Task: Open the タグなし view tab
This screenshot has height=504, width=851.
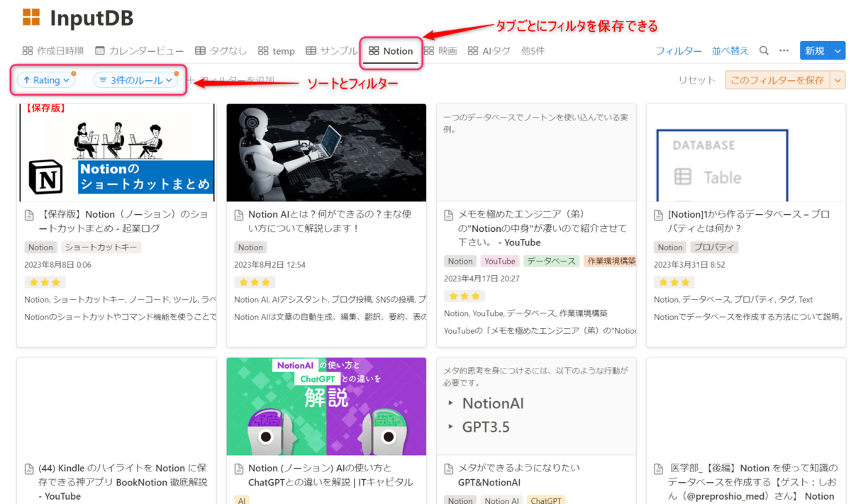Action: tap(221, 51)
